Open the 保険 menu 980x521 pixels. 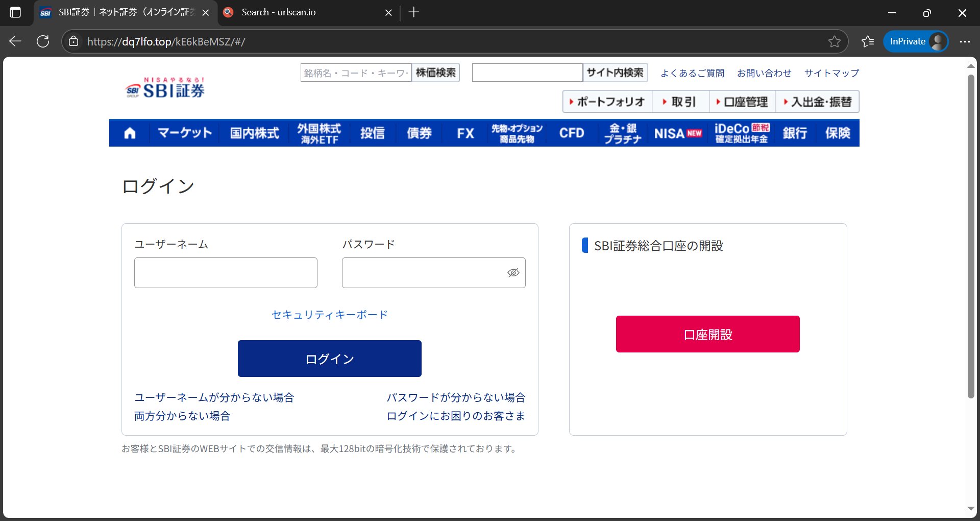838,133
